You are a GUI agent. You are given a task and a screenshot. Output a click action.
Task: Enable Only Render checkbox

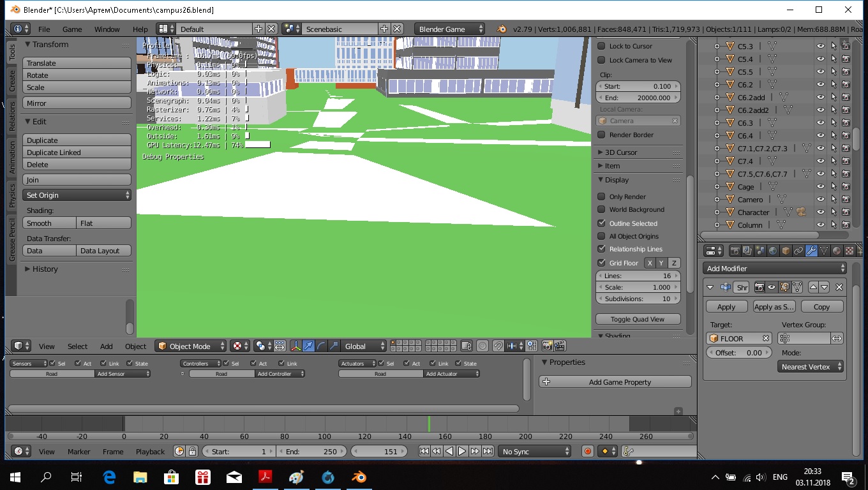601,197
